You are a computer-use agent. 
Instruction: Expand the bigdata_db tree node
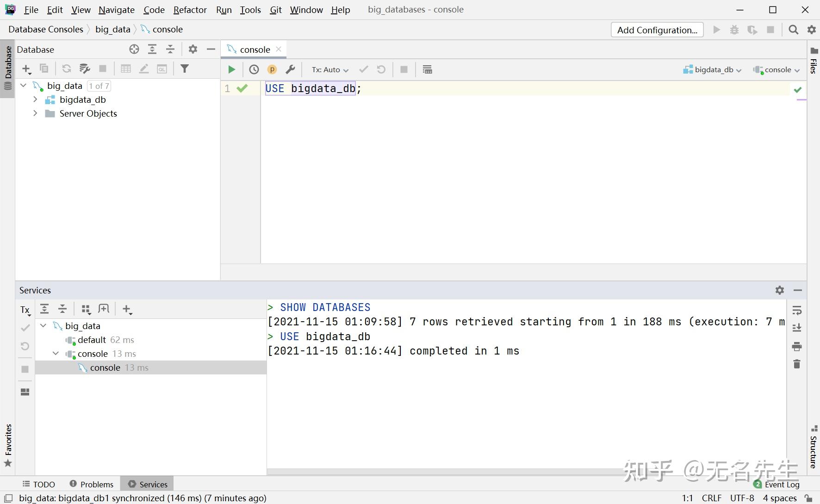click(35, 100)
